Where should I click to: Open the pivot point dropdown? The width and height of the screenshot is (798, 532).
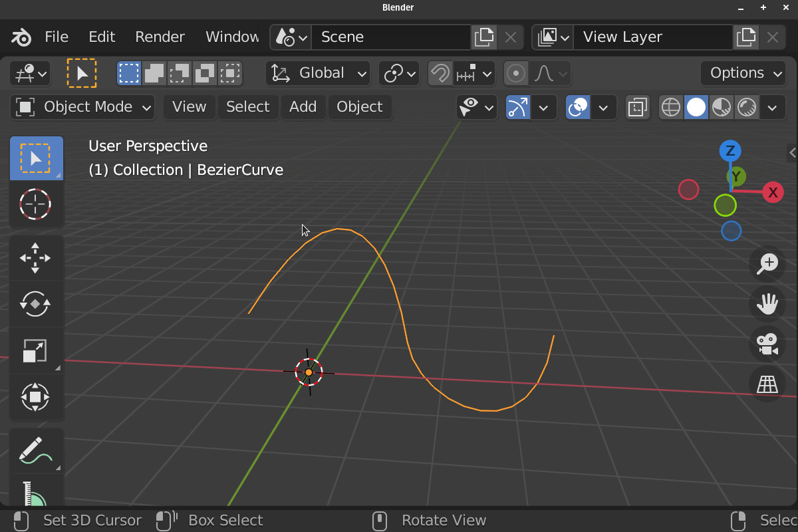(399, 73)
